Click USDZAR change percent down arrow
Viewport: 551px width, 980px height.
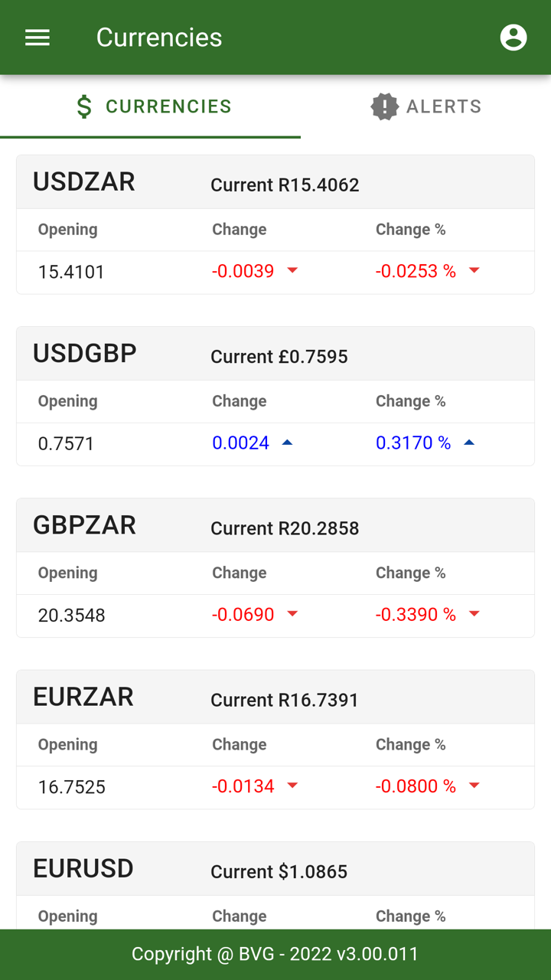(x=474, y=270)
